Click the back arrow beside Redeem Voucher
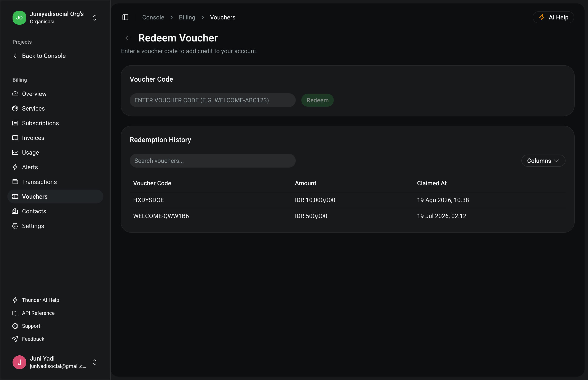Viewport: 588px width, 380px height. [x=128, y=38]
